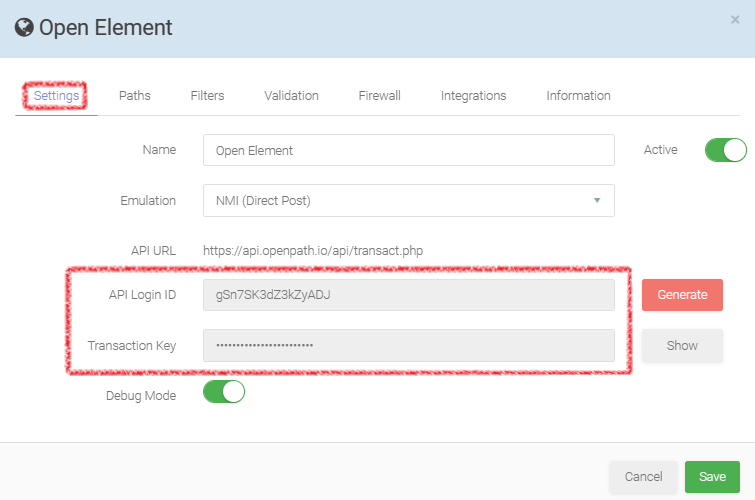Show the hidden Transaction Key
Screen dimensions: 755x500
click(682, 345)
